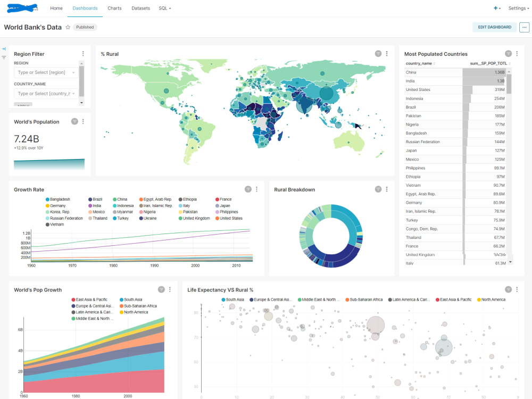Switch to the Datasets tab
The height and width of the screenshot is (399, 532).
point(141,8)
